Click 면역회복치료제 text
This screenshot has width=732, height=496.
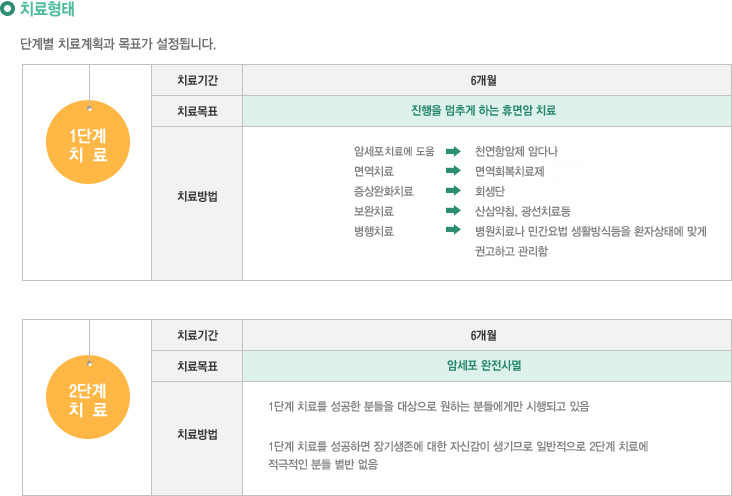[x=510, y=171]
